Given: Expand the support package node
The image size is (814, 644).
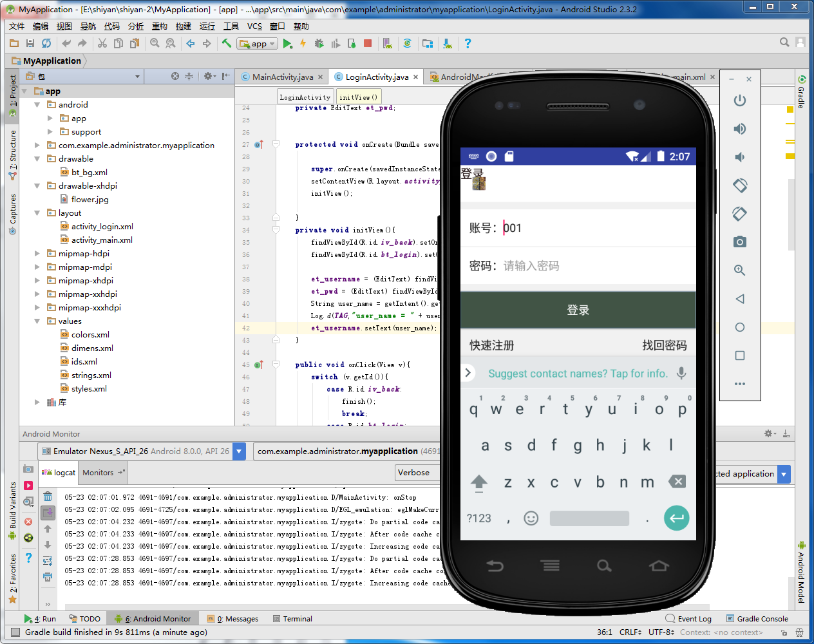Looking at the screenshot, I should coord(50,131).
